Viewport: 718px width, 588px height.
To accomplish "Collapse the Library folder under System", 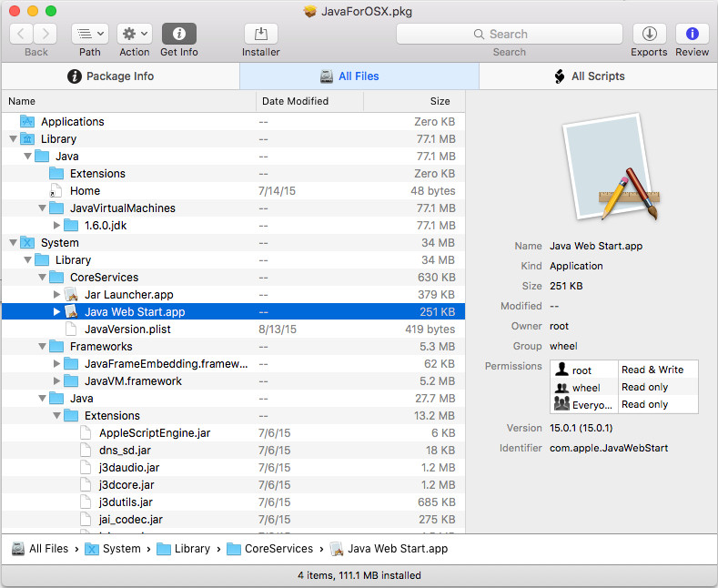I will point(28,260).
